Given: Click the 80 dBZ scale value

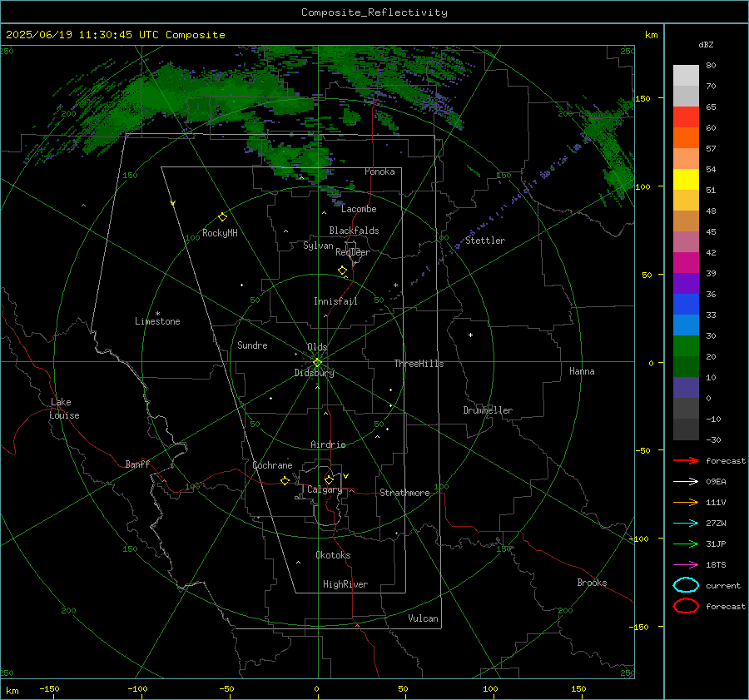Looking at the screenshot, I should click(x=711, y=65).
